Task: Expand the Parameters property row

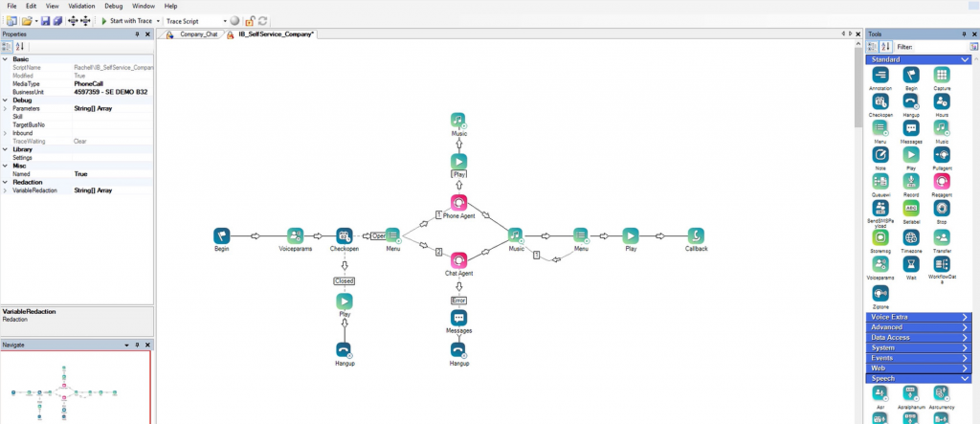Action: (x=5, y=108)
